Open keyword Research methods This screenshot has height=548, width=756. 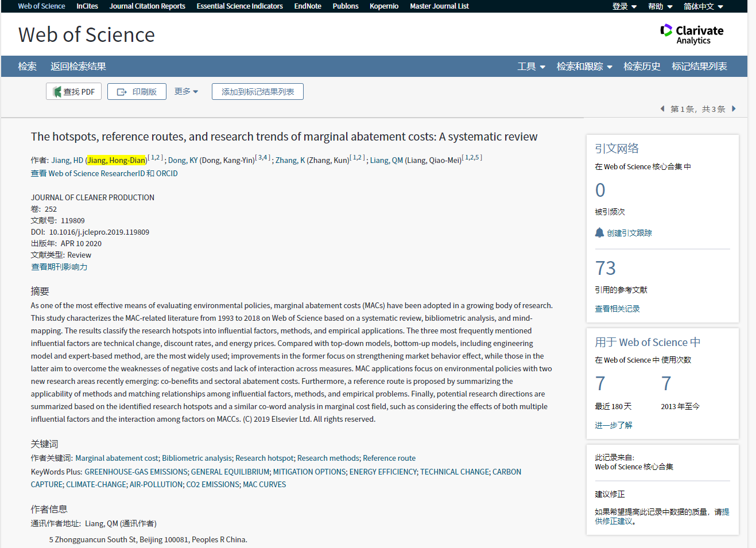328,458
